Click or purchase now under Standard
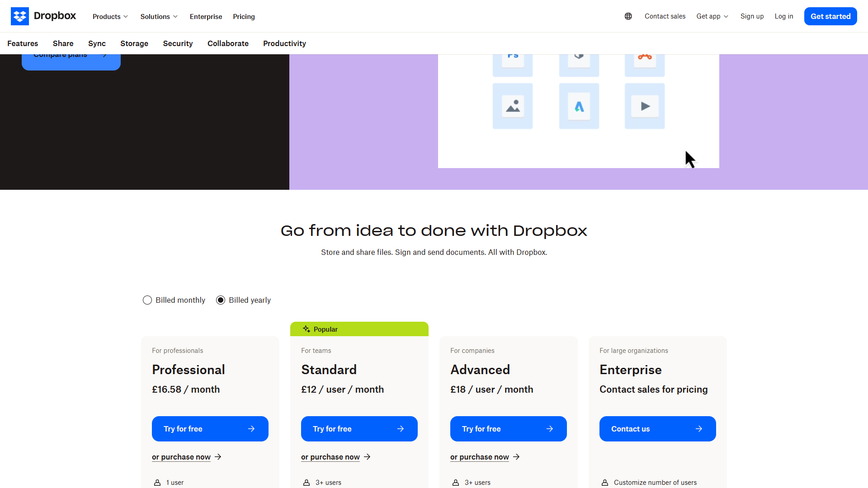This screenshot has height=488, width=868. [330, 457]
